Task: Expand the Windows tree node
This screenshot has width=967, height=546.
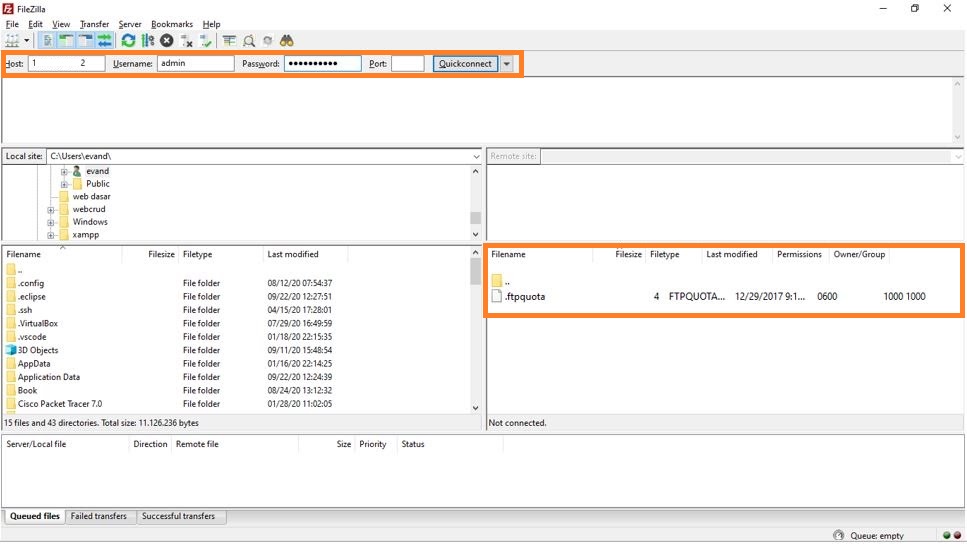Action: coord(51,223)
